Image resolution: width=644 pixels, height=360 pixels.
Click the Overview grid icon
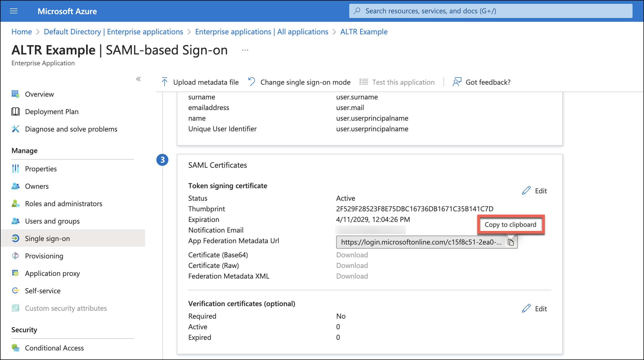16,94
